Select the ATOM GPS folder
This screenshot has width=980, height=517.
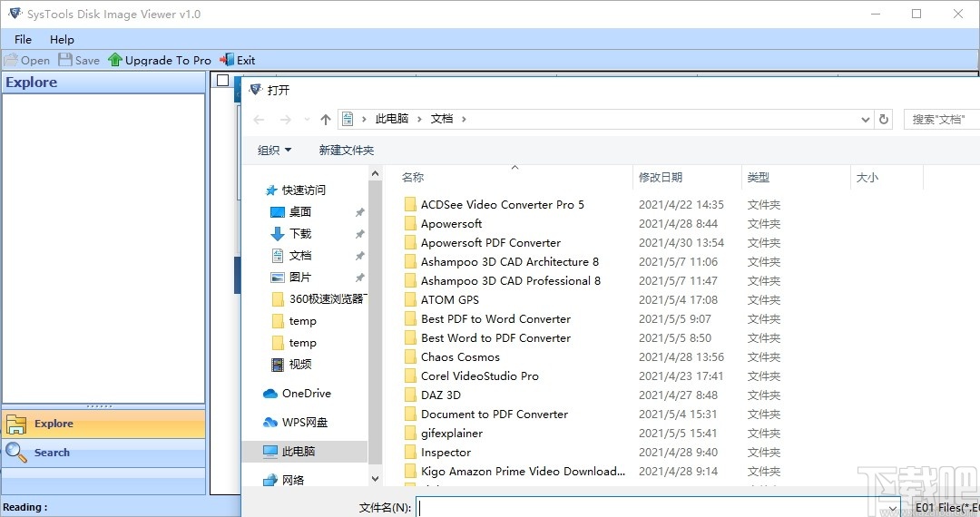coord(450,300)
